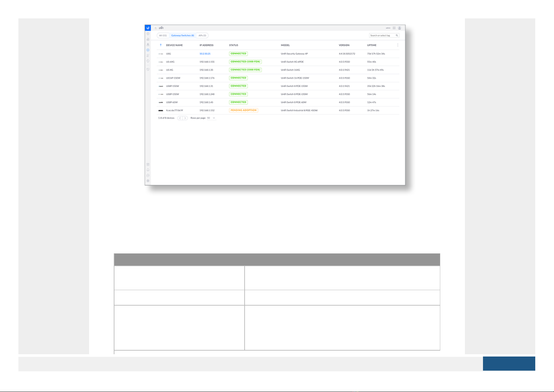554x392 pixels.
Task: Click the UniFi logo text in header
Action: pos(161,28)
